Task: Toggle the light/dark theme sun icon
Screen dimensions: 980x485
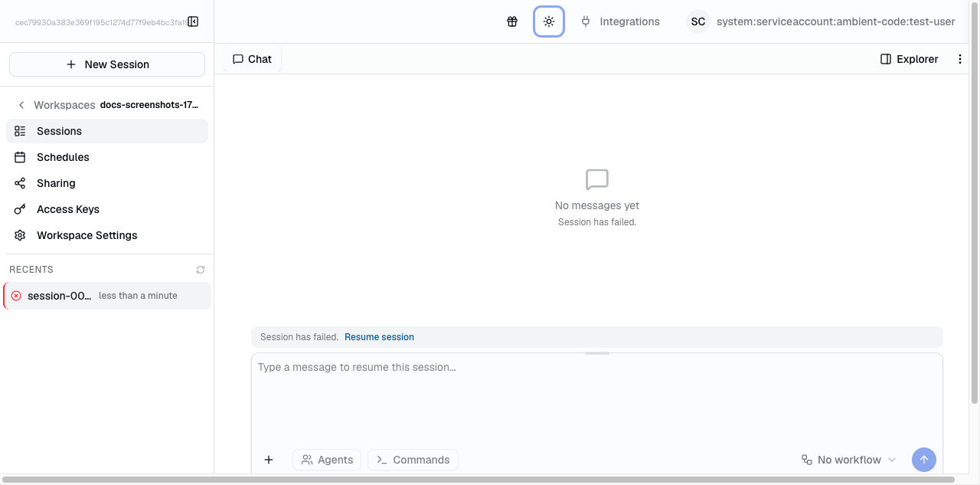Action: 549,21
